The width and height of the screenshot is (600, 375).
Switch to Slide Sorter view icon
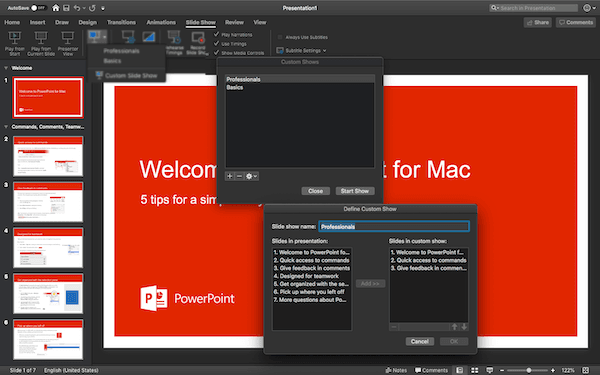coord(474,370)
